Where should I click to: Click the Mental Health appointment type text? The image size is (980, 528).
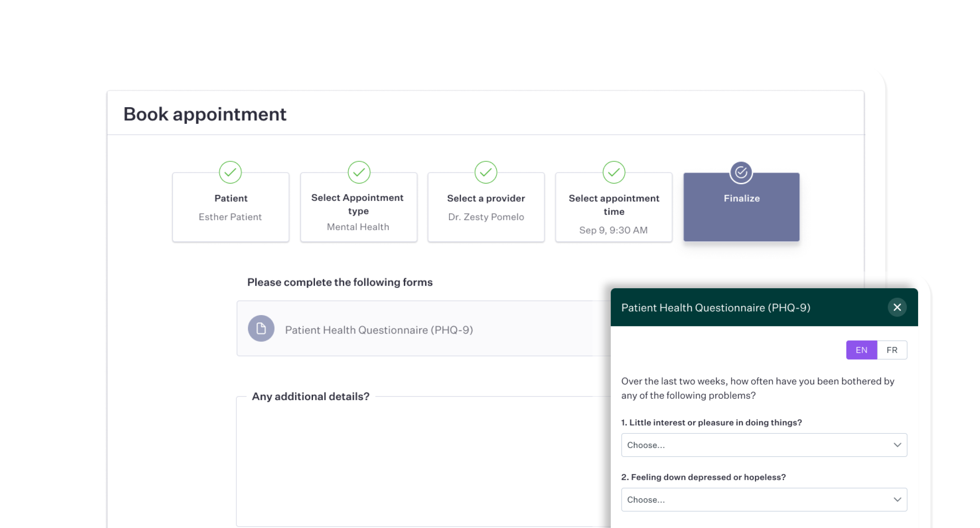pos(358,227)
